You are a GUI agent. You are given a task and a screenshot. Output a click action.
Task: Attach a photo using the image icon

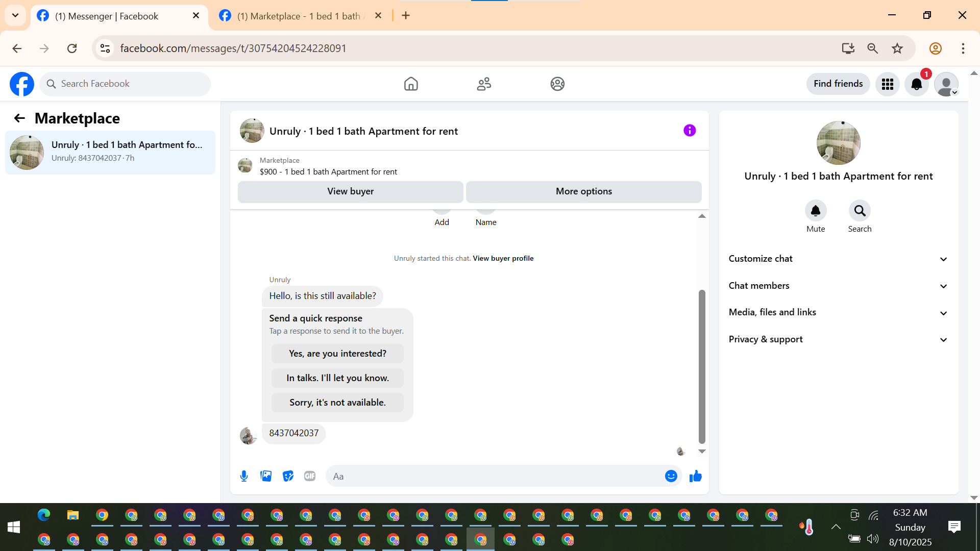click(x=266, y=476)
